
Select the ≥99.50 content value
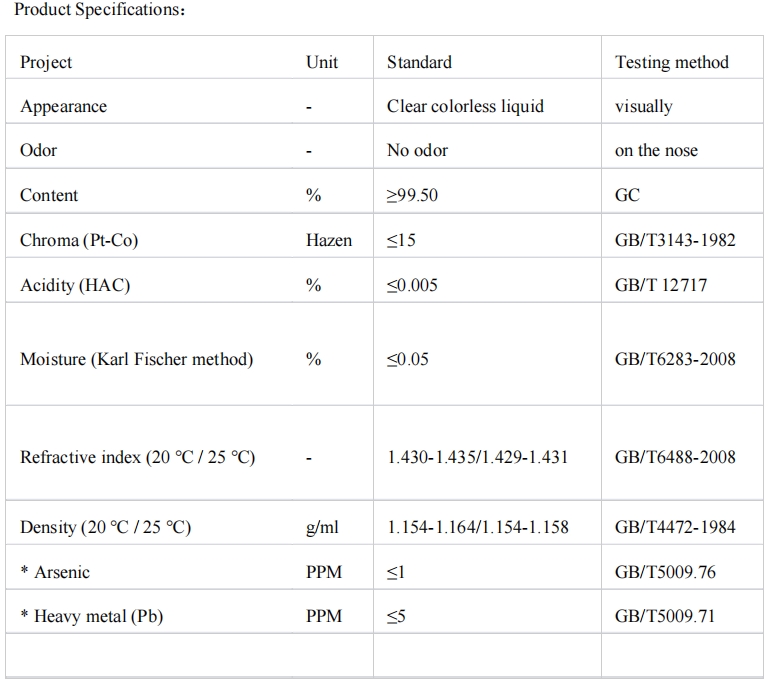(x=412, y=195)
